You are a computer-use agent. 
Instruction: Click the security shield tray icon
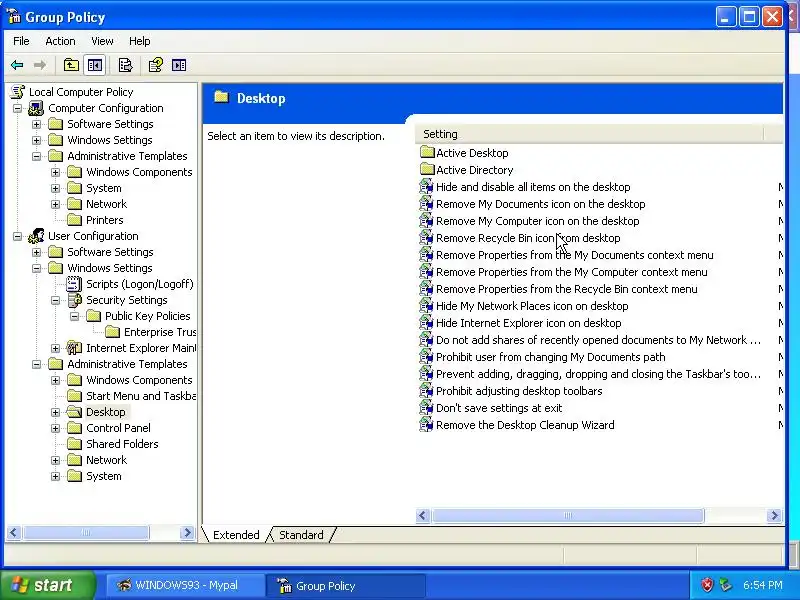click(x=707, y=585)
